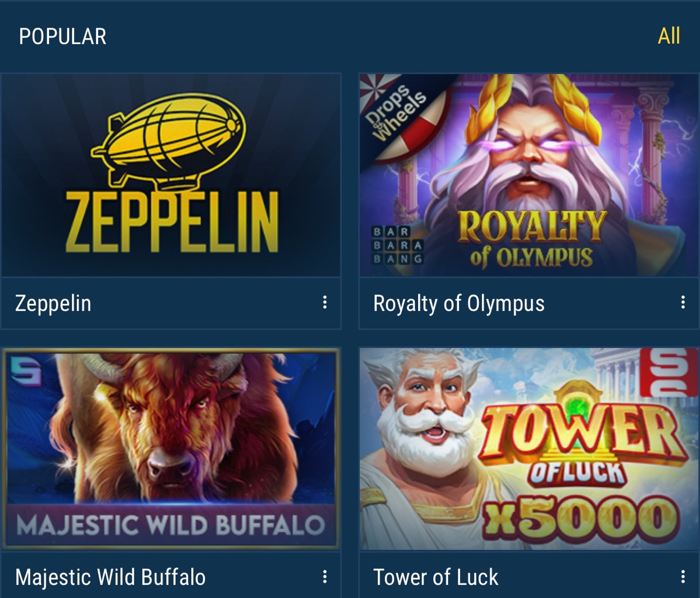Click the Zeppelin title text
The height and width of the screenshot is (598, 700).
click(53, 304)
